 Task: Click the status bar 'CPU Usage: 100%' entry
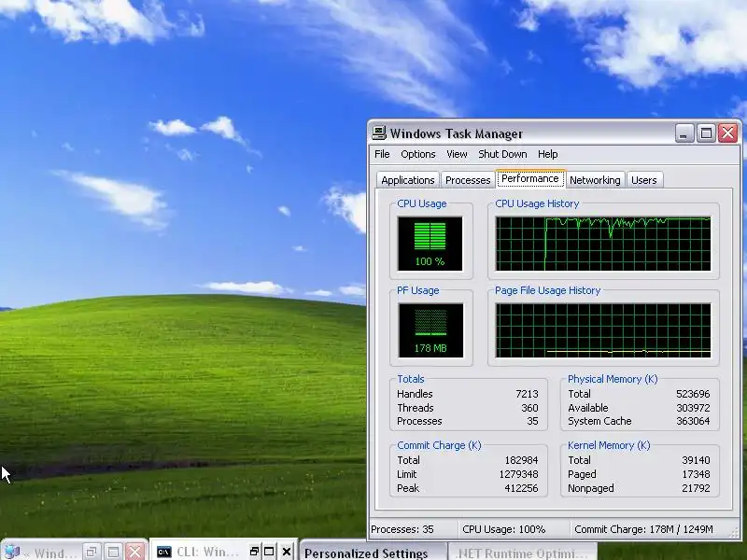pos(503,529)
